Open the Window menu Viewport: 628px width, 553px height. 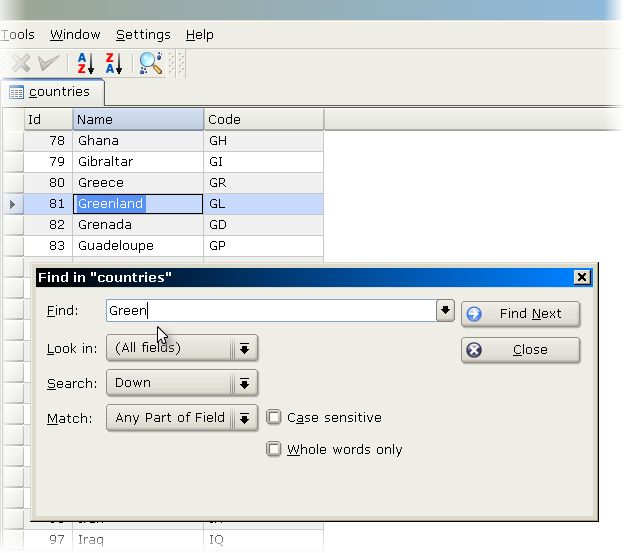tap(75, 34)
